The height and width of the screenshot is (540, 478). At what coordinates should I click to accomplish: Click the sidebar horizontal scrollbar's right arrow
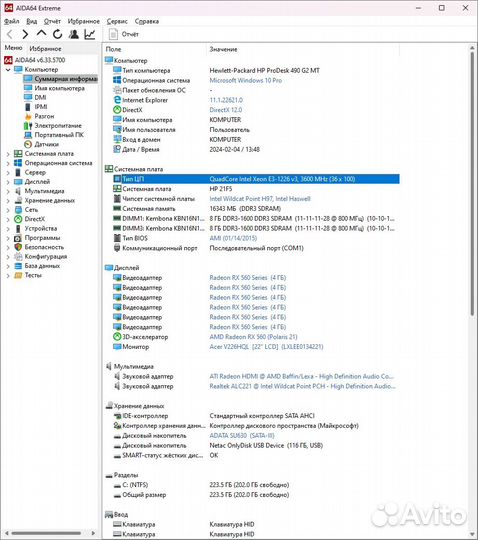(93, 533)
